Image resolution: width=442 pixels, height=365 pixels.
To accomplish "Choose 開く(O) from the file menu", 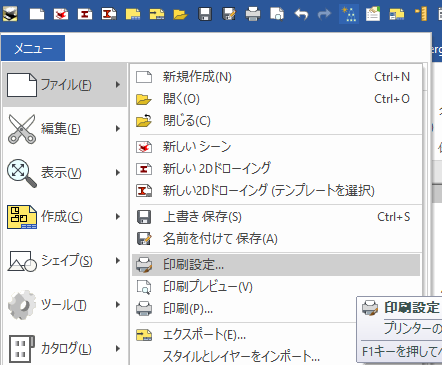I will (x=276, y=99).
